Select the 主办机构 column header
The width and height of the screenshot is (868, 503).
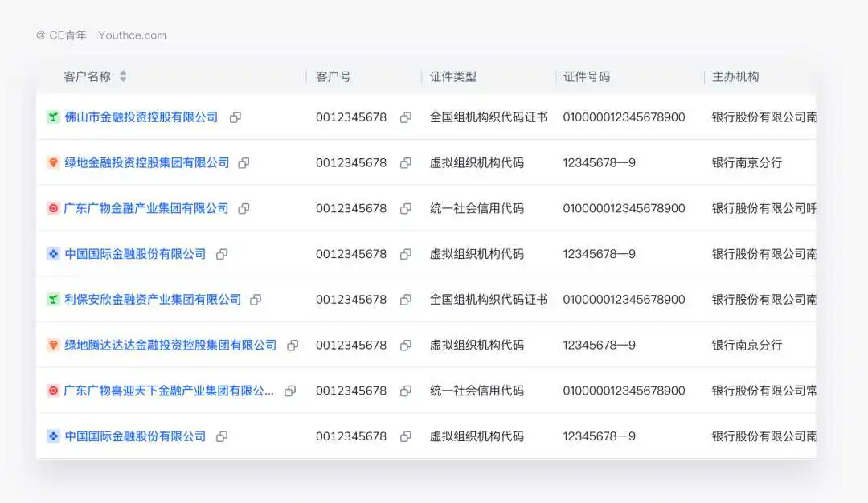pyautogui.click(x=735, y=76)
